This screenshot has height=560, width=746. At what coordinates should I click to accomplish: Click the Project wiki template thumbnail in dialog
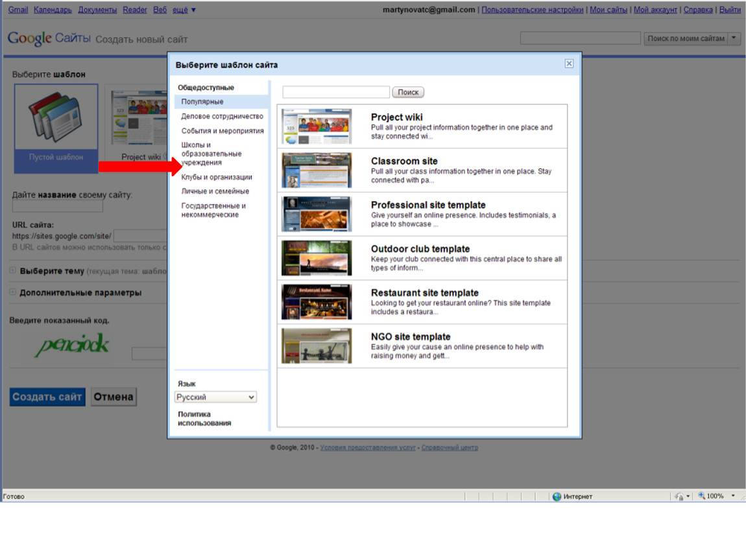pos(317,126)
